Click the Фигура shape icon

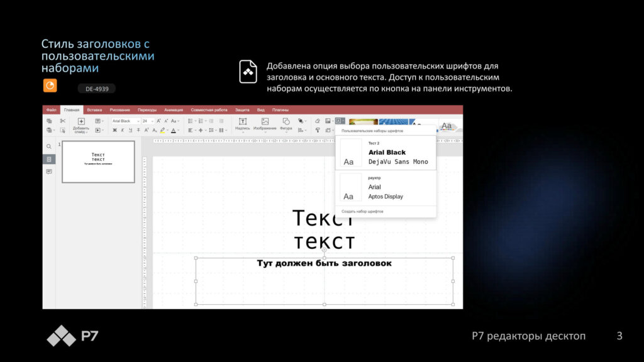(286, 121)
